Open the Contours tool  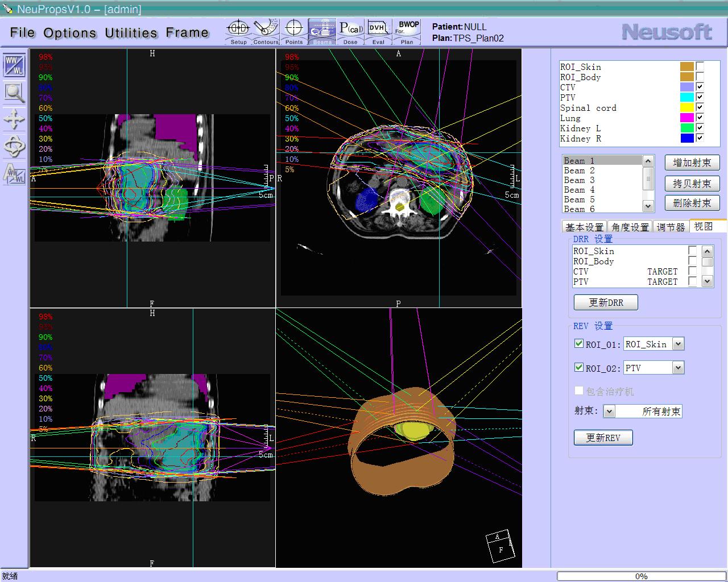(266, 32)
